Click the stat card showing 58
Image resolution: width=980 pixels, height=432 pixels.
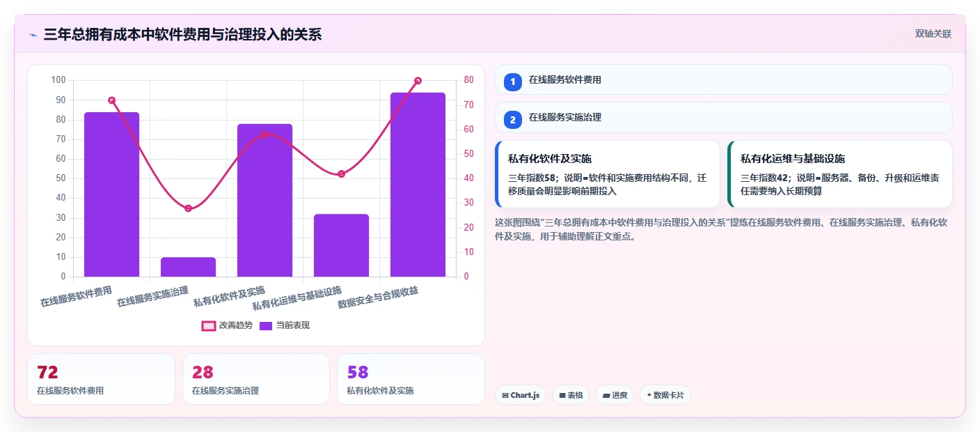(411, 379)
